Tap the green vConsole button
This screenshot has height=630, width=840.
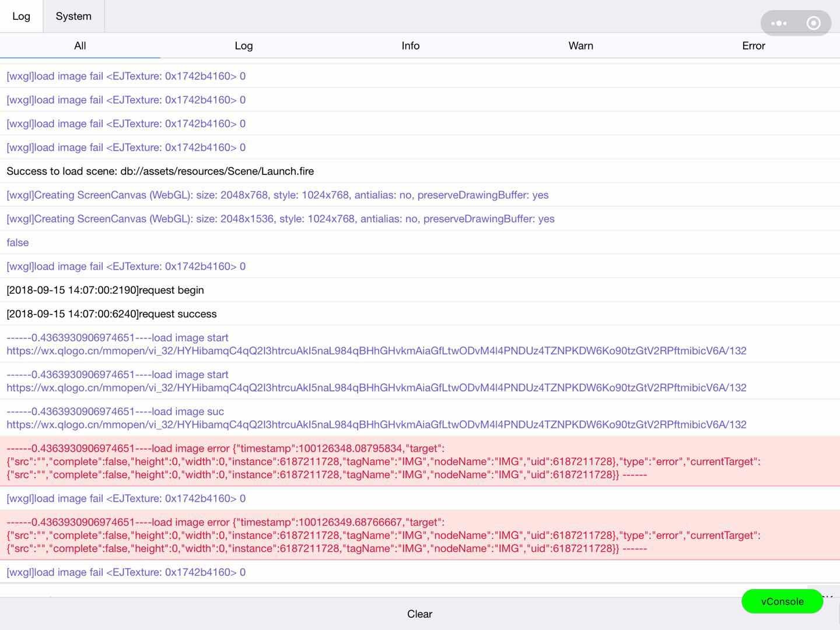[782, 601]
